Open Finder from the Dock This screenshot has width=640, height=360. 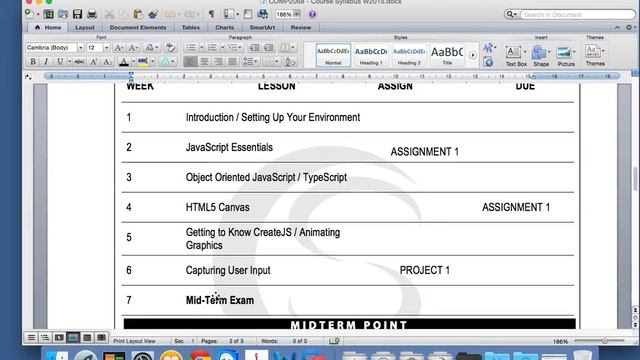point(57,356)
